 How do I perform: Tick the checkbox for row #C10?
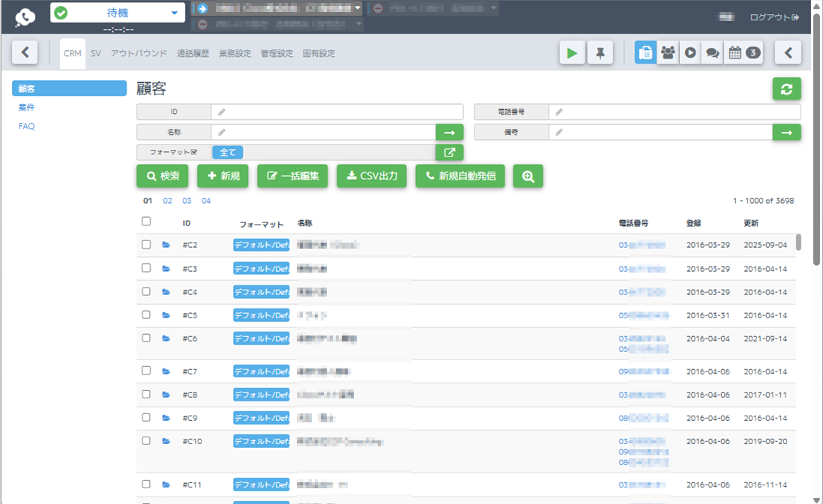tap(146, 441)
